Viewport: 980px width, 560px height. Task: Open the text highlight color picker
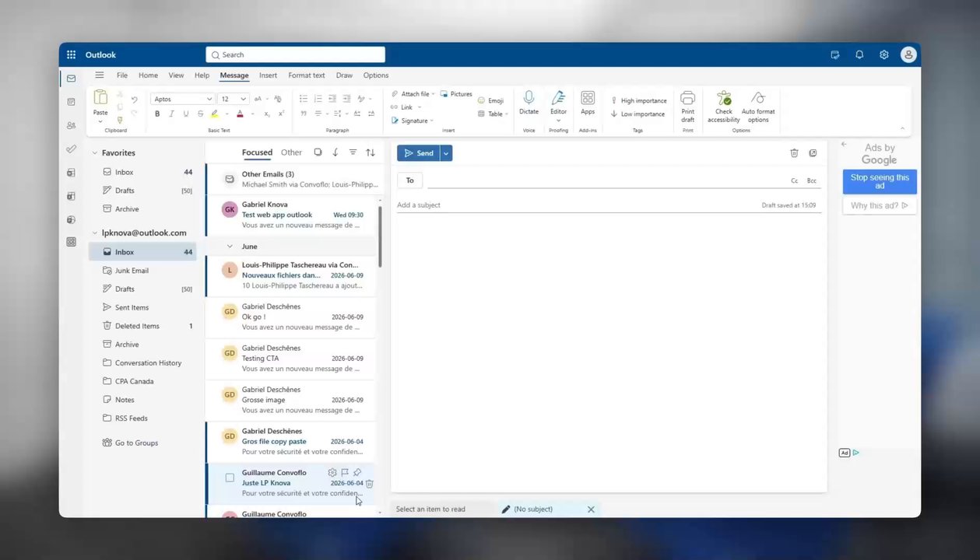pos(215,114)
